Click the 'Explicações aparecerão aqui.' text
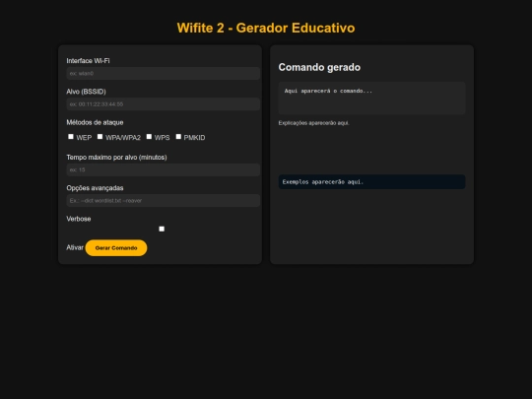Viewport: 532px width, 399px height. (x=314, y=123)
